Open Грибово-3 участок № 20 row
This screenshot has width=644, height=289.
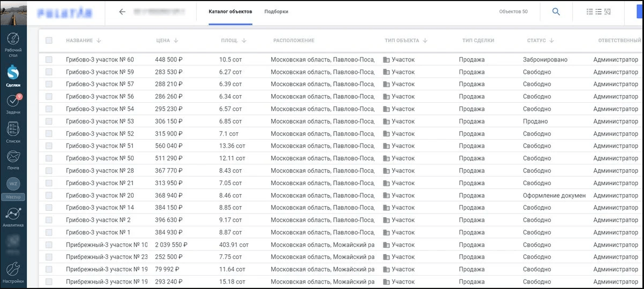[x=100, y=195]
